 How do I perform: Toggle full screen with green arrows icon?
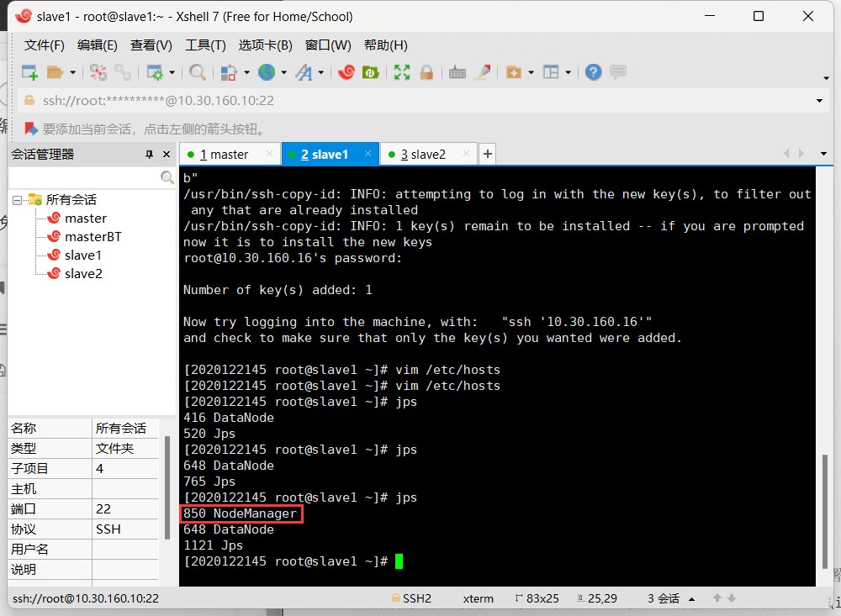tap(402, 73)
